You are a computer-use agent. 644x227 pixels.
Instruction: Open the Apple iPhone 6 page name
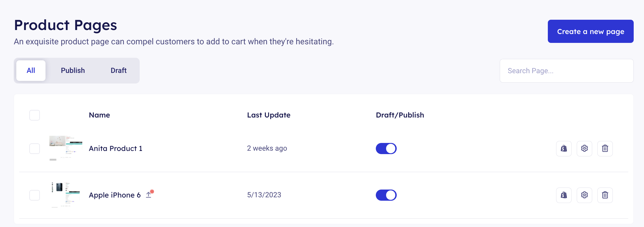point(114,195)
